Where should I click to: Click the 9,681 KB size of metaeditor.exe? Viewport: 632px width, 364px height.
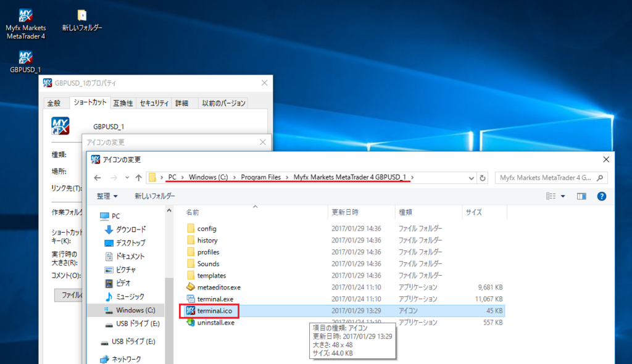(x=490, y=287)
